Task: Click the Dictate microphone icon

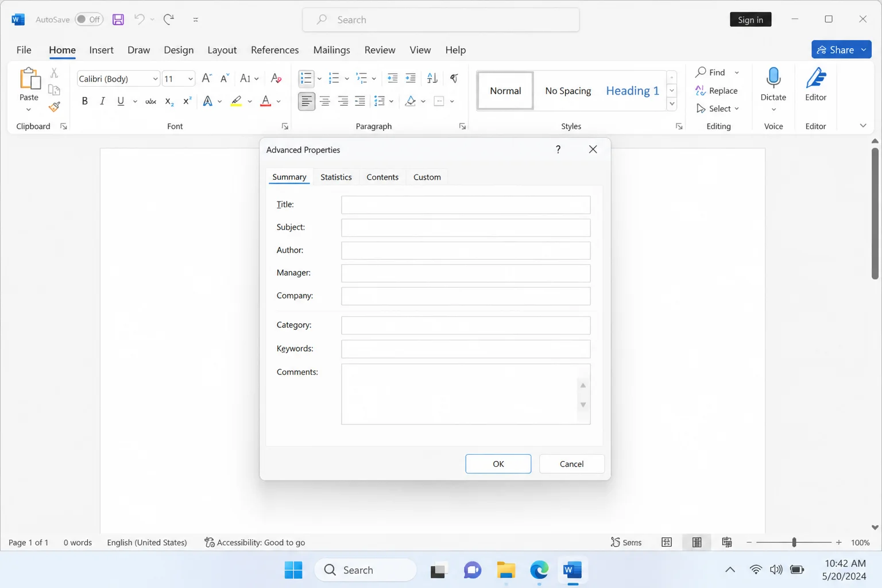Action: pos(773,78)
